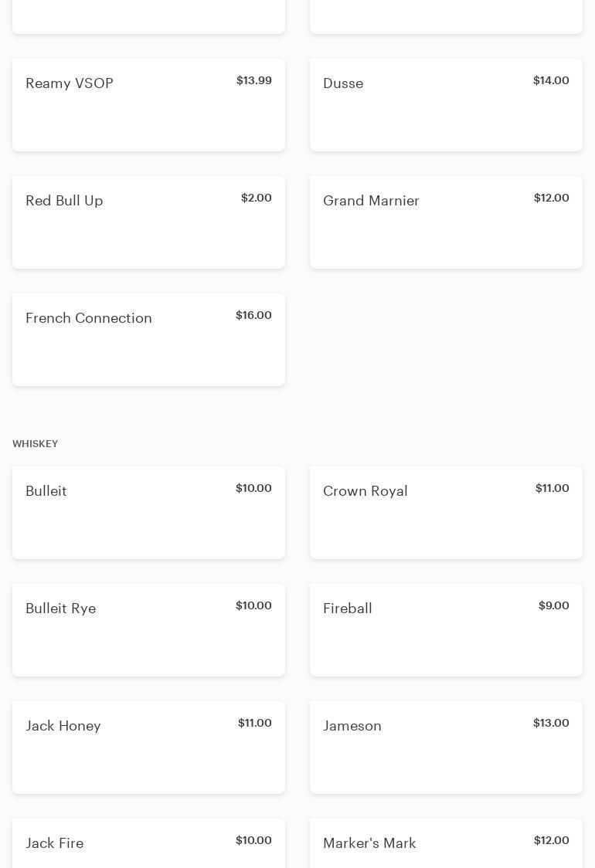This screenshot has height=868, width=595.
Task: Choose the Grand Marnier menu card
Action: tap(446, 222)
